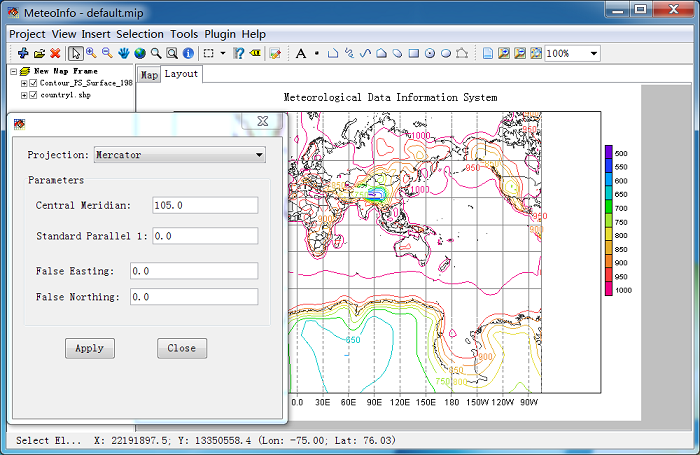Click the Apply button in projection dialog
This screenshot has width=700, height=455.
90,348
